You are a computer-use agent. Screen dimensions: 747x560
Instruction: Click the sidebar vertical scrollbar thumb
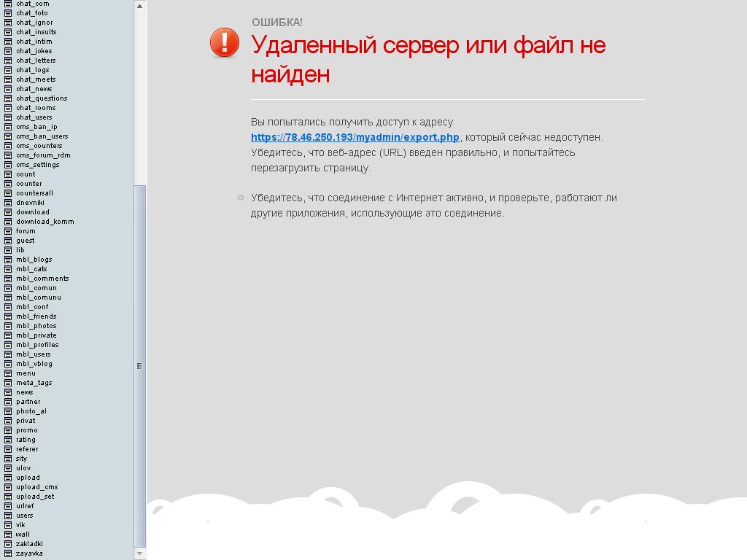click(140, 365)
